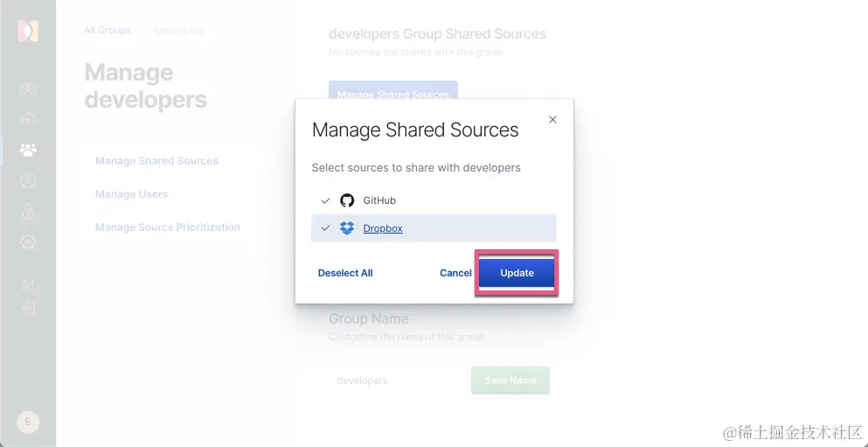
Task: Click the 'Manage developers' page heading
Action: pyautogui.click(x=146, y=87)
